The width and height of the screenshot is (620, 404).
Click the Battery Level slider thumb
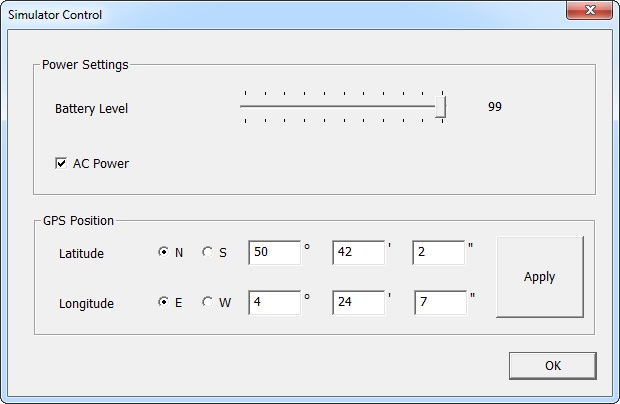tap(440, 107)
